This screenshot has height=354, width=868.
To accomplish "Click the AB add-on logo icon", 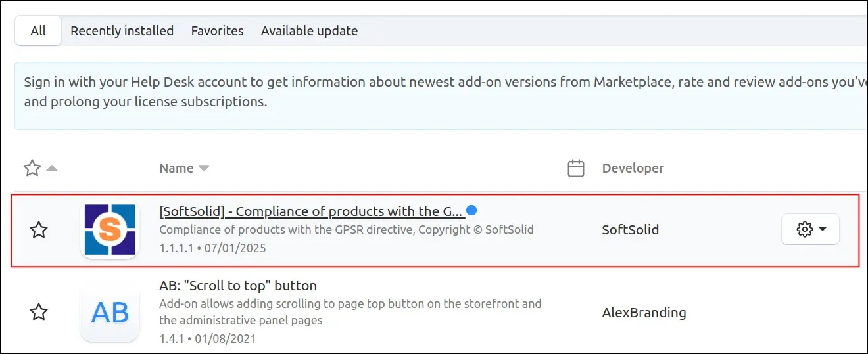I will tap(109, 313).
